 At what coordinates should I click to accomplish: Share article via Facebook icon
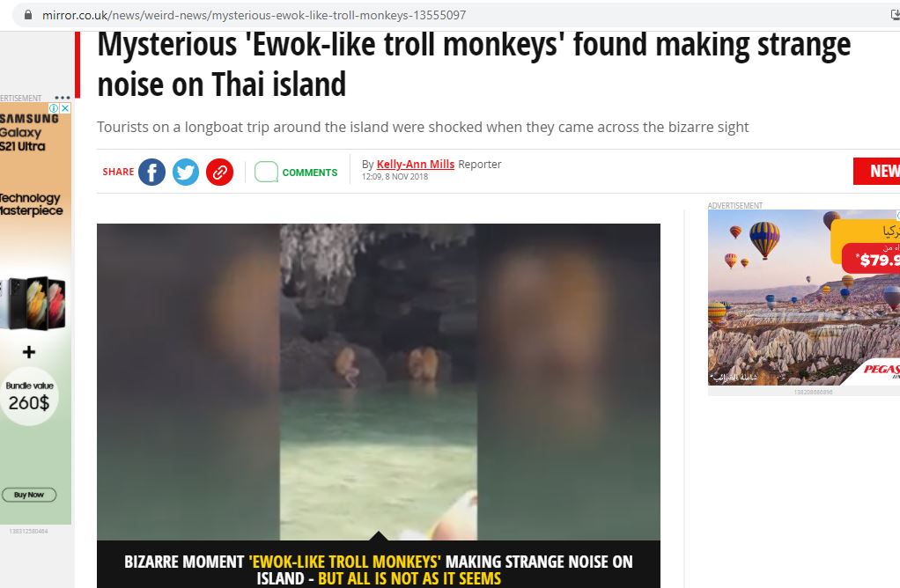151,172
